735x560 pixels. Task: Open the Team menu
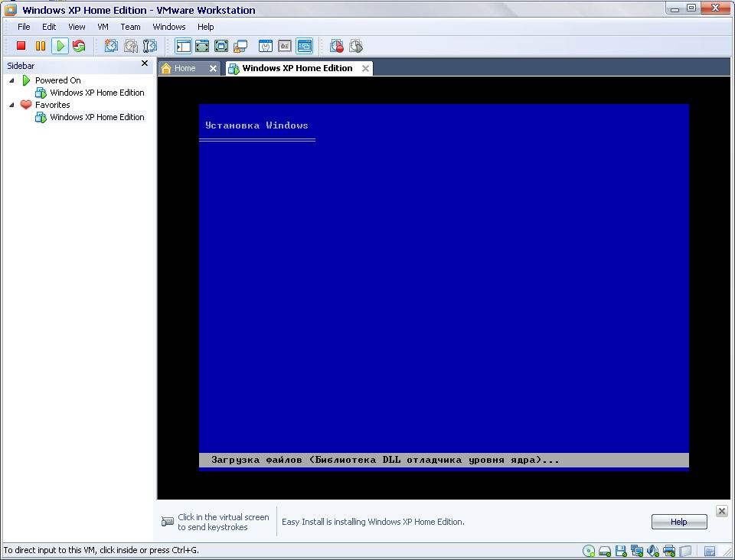click(x=130, y=27)
